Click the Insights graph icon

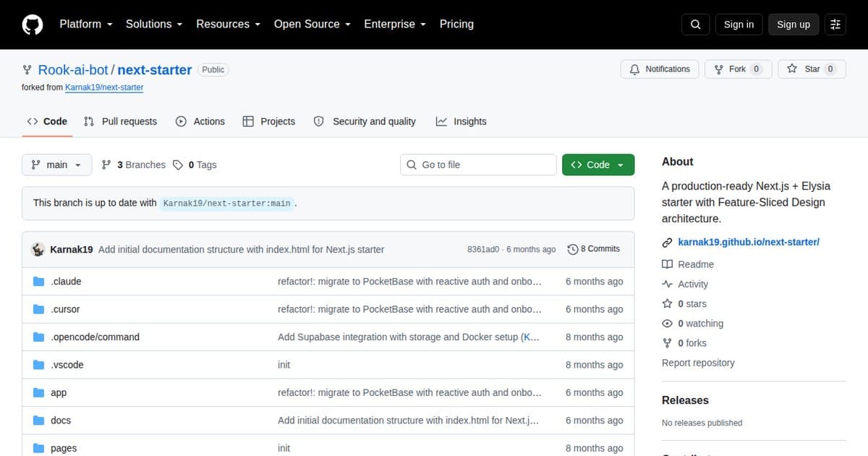[441, 122]
